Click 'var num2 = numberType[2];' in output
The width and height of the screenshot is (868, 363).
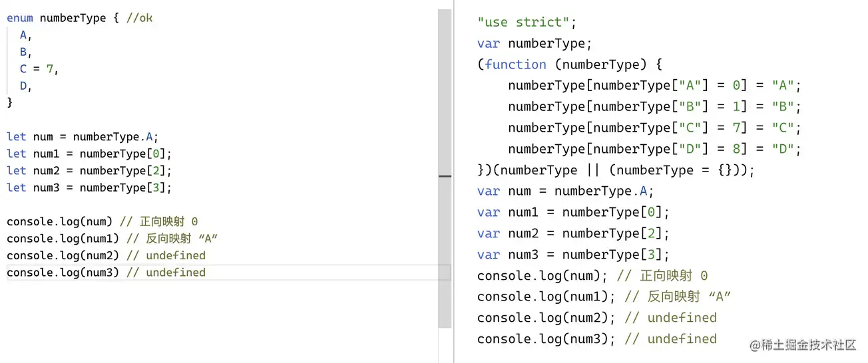tap(573, 233)
